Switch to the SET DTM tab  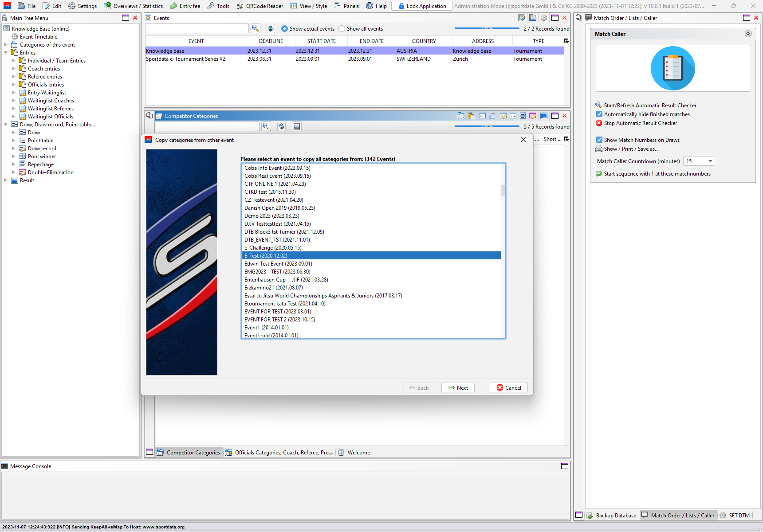point(735,515)
